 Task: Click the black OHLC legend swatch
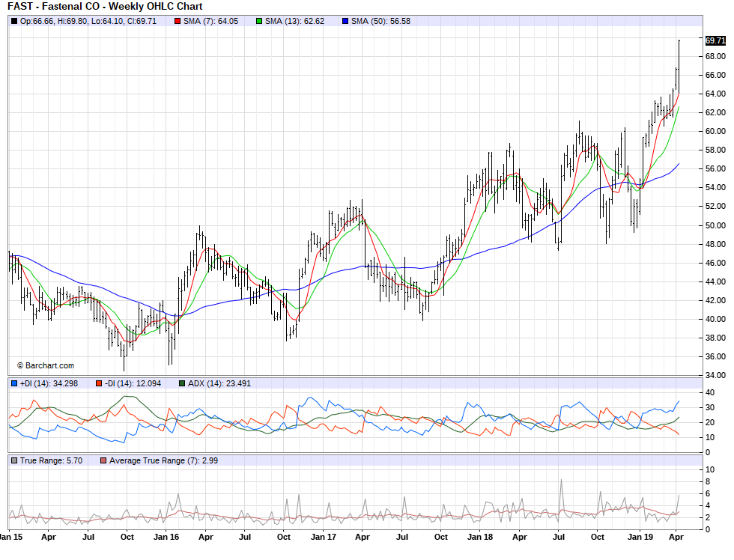click(14, 21)
